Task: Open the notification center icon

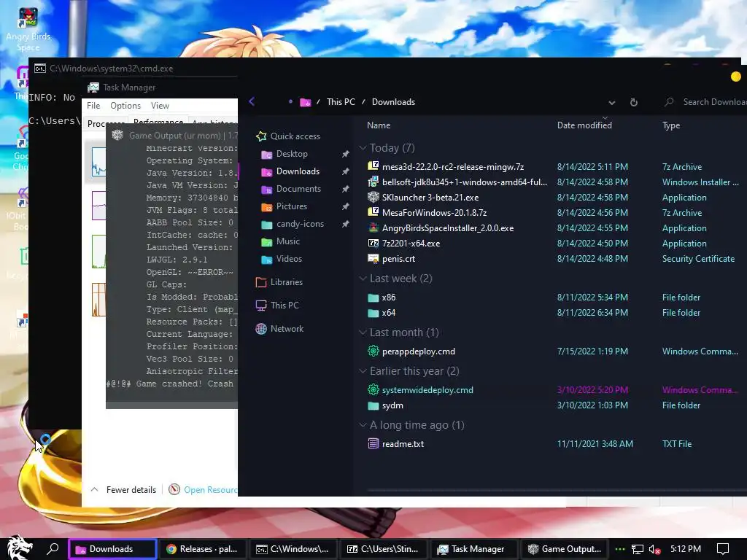Action: (x=723, y=549)
